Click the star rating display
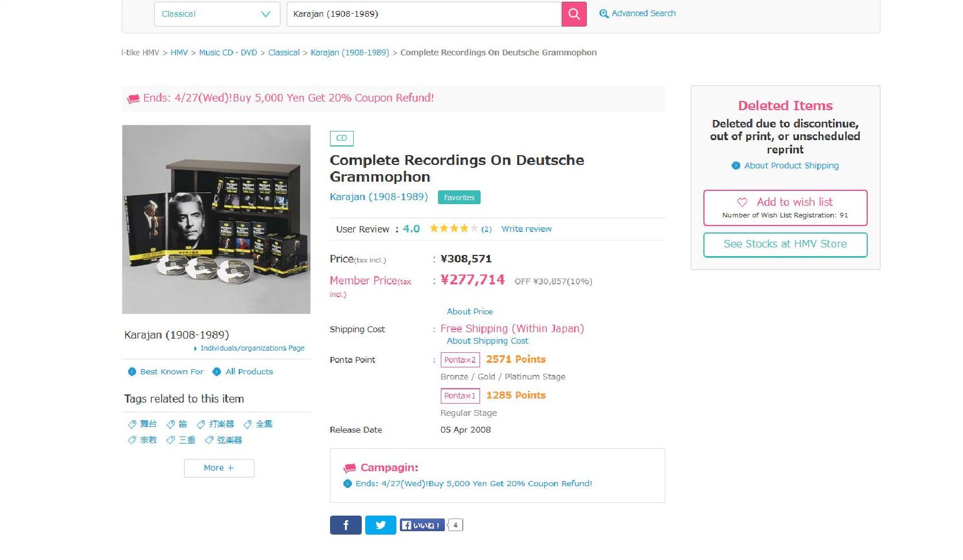The width and height of the screenshot is (963, 560). point(454,228)
